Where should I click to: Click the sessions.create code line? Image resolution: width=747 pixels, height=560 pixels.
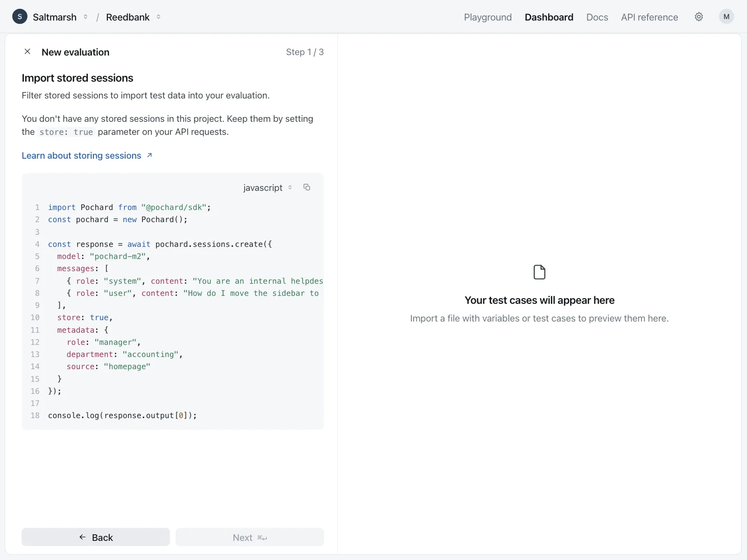tap(160, 244)
